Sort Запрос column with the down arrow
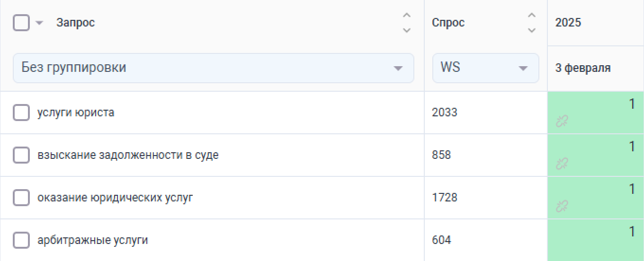 [x=406, y=30]
